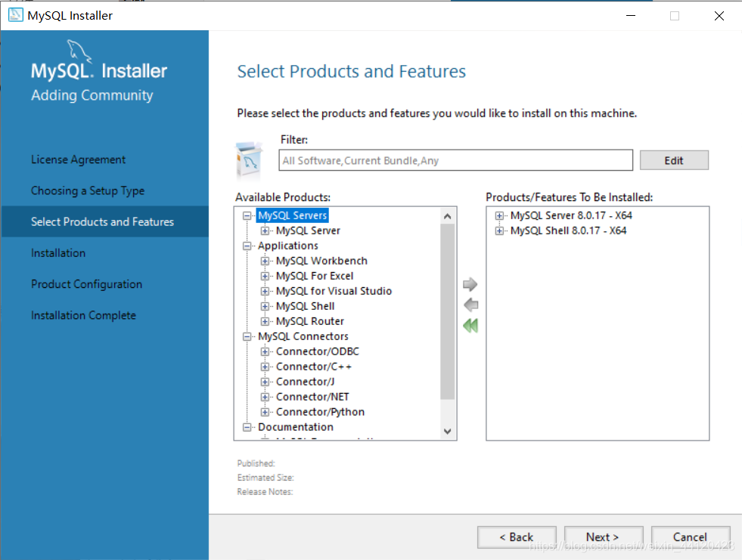The image size is (742, 560).
Task: Open the Installation step in sidebar
Action: point(58,253)
